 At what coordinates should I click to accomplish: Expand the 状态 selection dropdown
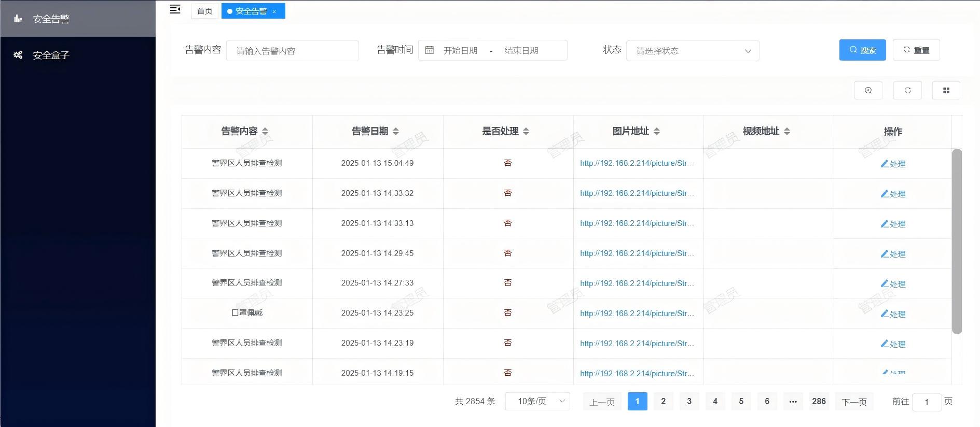(x=692, y=51)
